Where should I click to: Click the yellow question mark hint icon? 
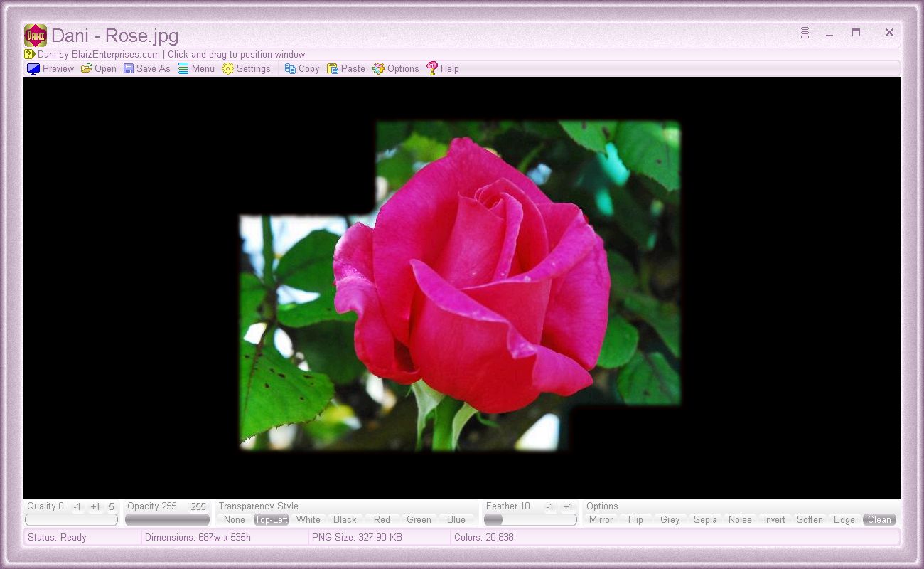29,54
